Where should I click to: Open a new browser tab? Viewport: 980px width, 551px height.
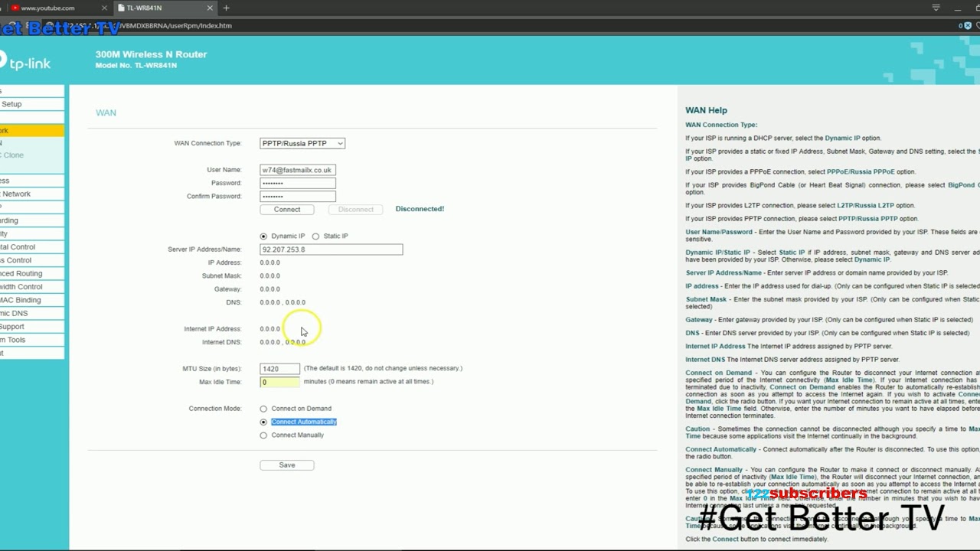(226, 8)
